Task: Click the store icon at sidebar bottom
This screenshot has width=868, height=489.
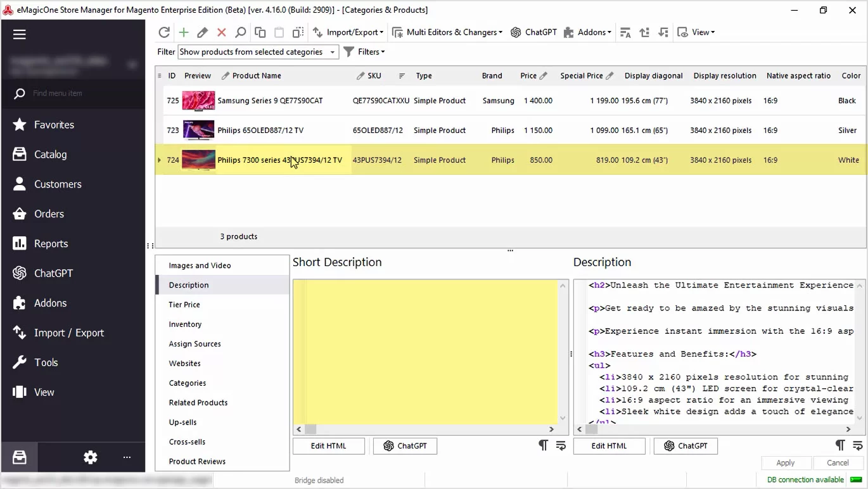Action: tap(19, 457)
